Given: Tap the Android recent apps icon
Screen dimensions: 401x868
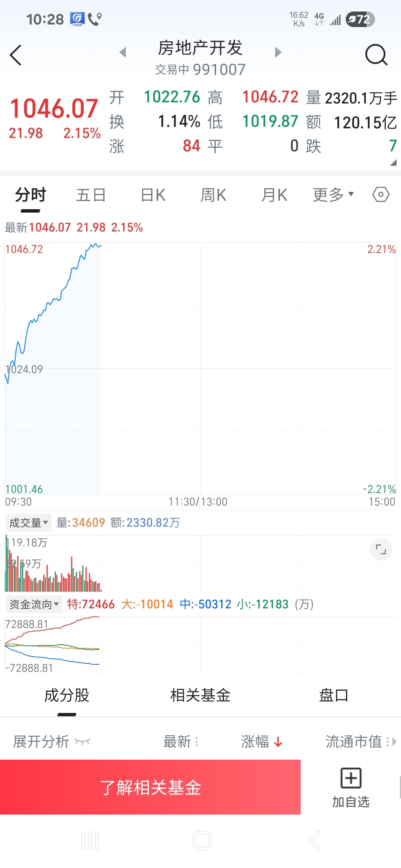Looking at the screenshot, I should (x=90, y=841).
